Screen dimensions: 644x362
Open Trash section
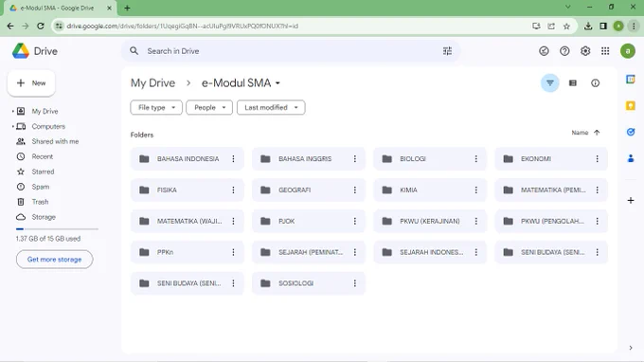click(40, 202)
